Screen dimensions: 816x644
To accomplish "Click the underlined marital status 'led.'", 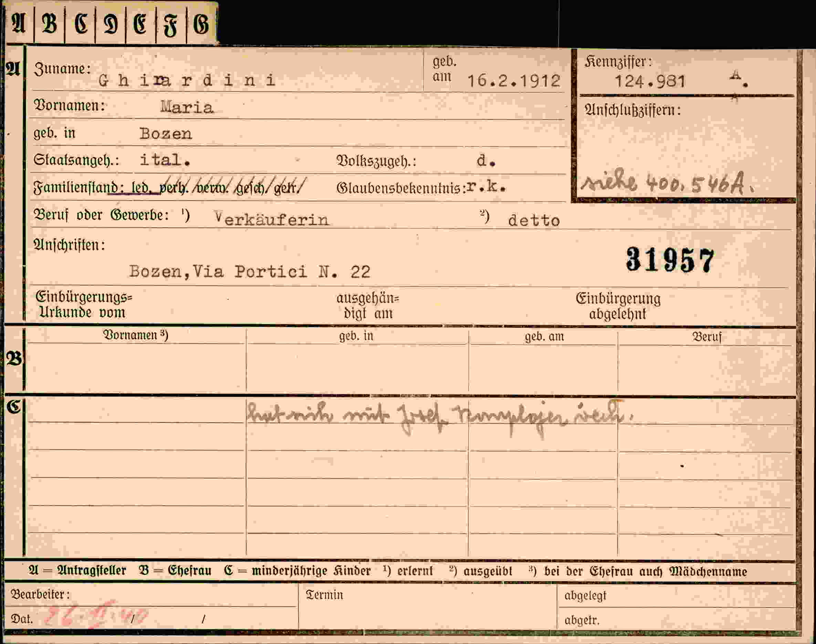I will (x=142, y=188).
